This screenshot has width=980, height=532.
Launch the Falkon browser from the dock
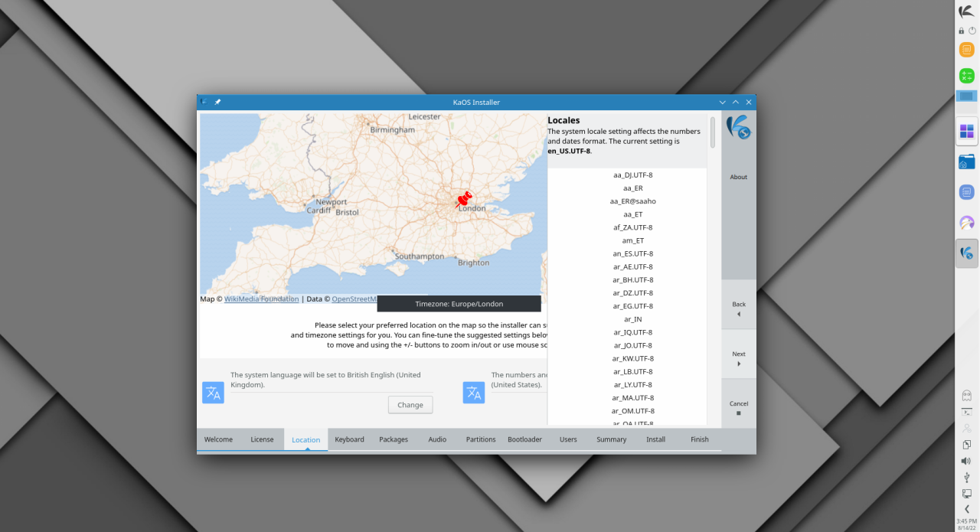966,223
